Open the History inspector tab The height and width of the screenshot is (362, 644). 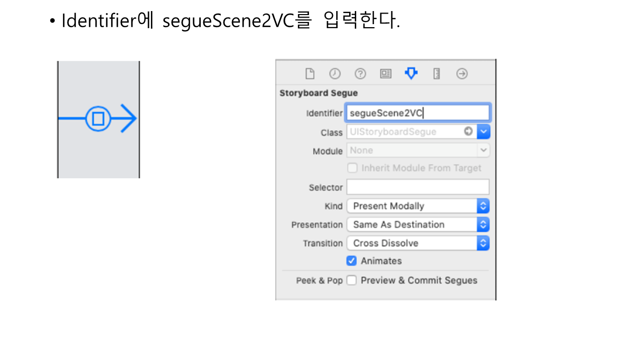(335, 74)
